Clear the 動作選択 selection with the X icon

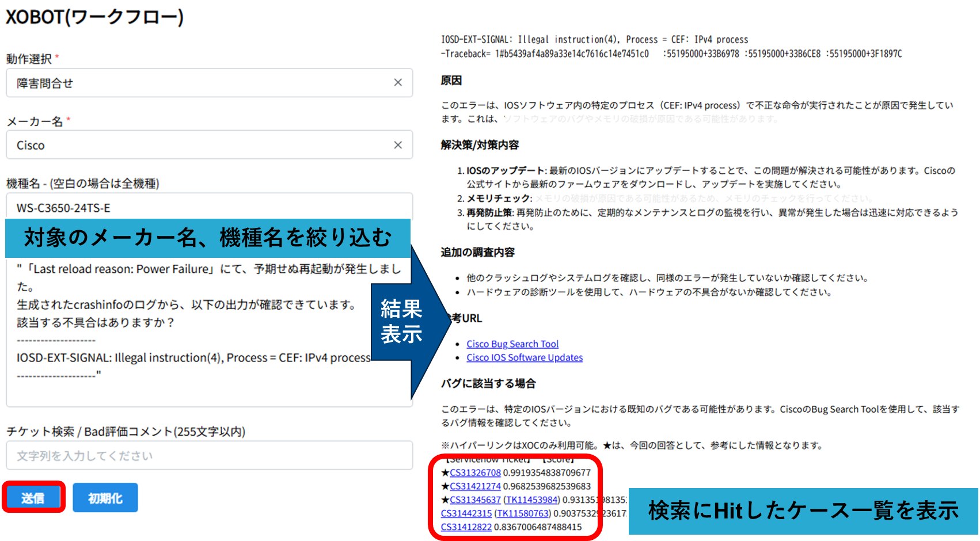pyautogui.click(x=398, y=83)
